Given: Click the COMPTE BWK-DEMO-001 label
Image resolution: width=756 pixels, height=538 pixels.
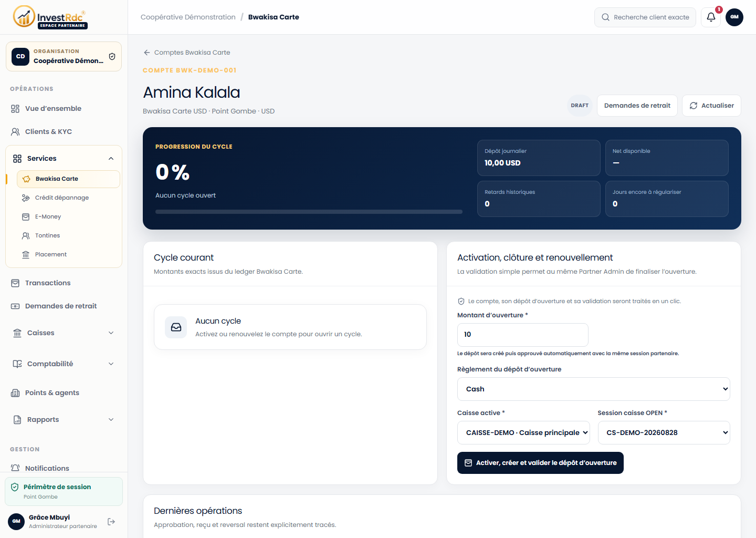Looking at the screenshot, I should pos(190,70).
